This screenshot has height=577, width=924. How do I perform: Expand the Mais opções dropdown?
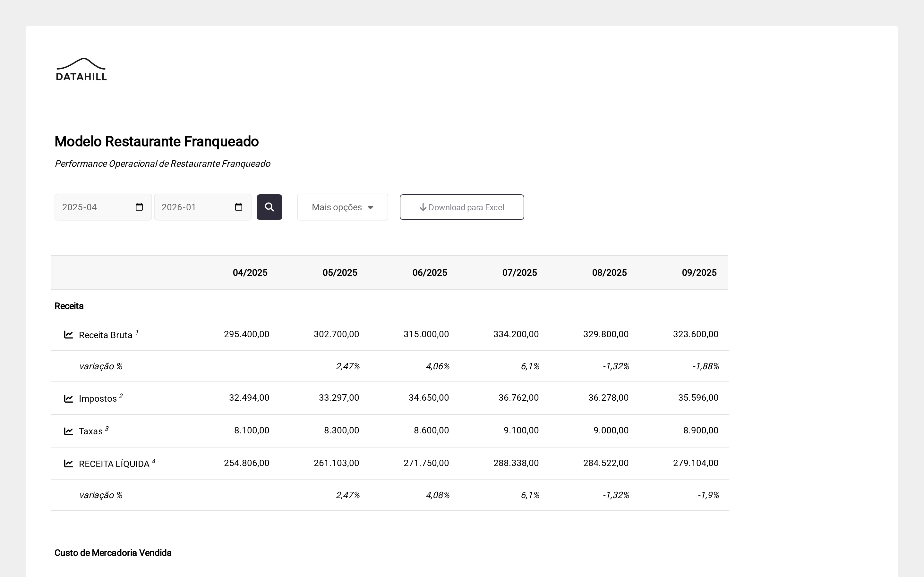(x=342, y=207)
